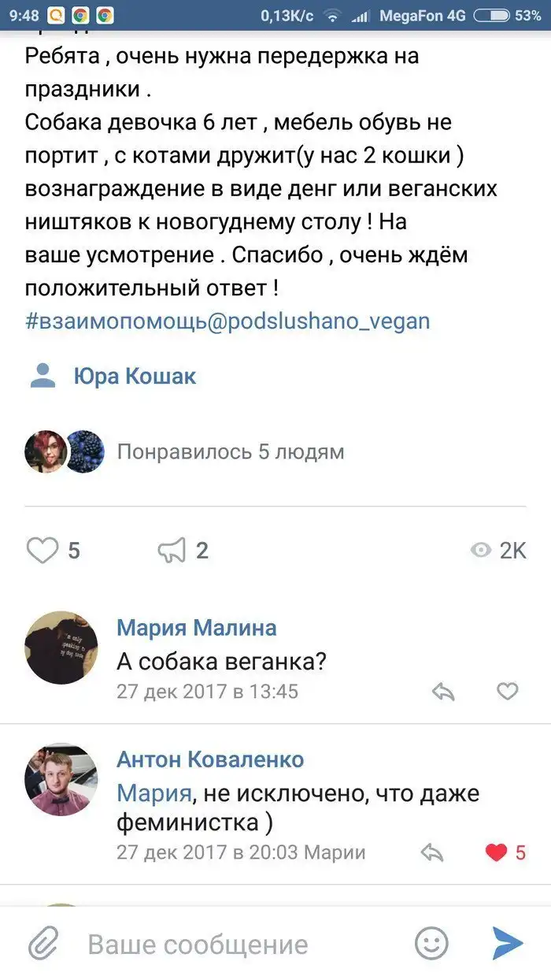Send the message with the arrow icon
Screen dimensions: 551x980
tap(508, 943)
